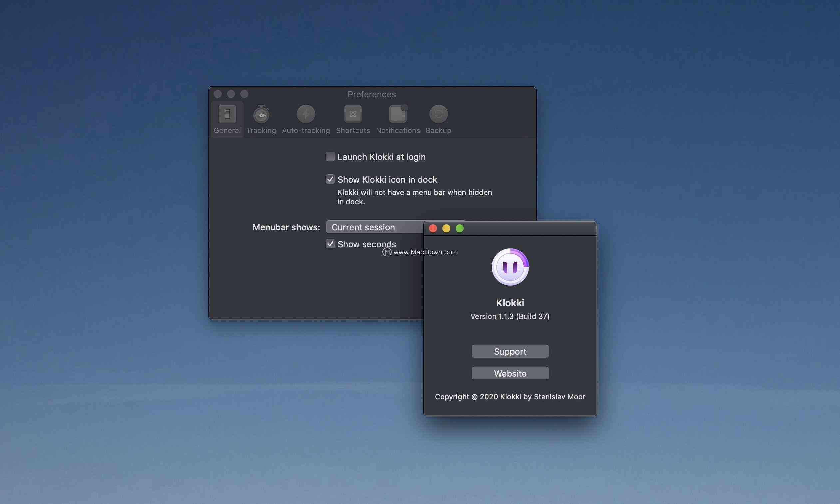Switch to the Shortcuts tab label
The width and height of the screenshot is (840, 504).
click(x=353, y=131)
